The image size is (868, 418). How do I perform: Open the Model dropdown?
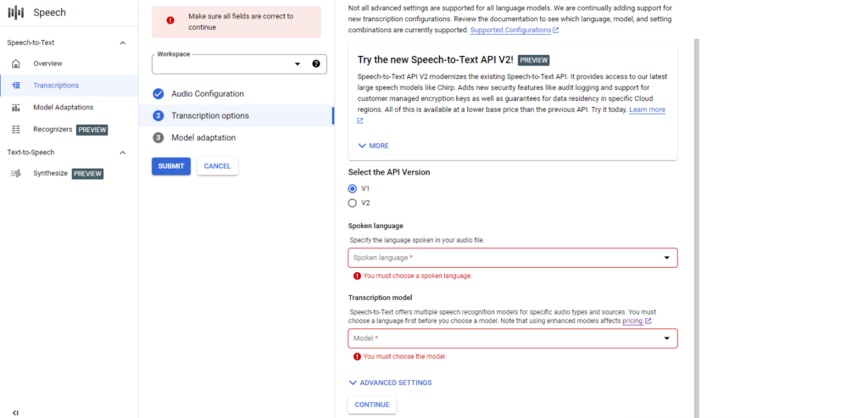coord(513,338)
